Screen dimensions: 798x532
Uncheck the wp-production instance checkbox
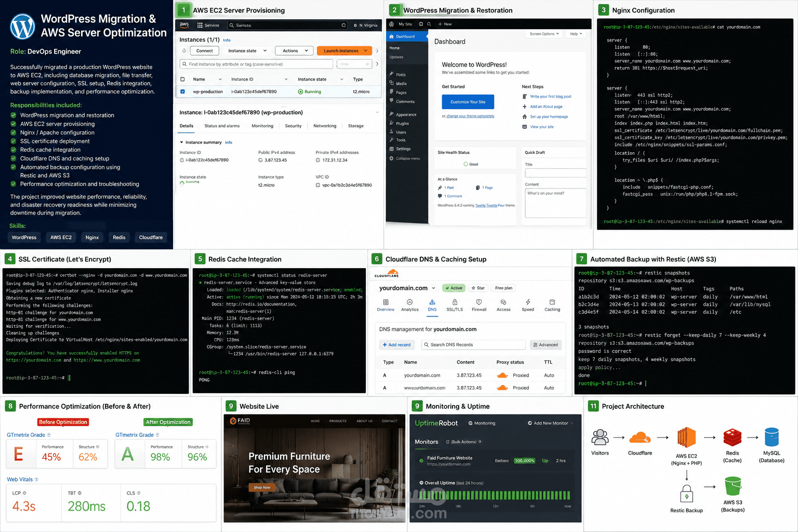tap(182, 91)
